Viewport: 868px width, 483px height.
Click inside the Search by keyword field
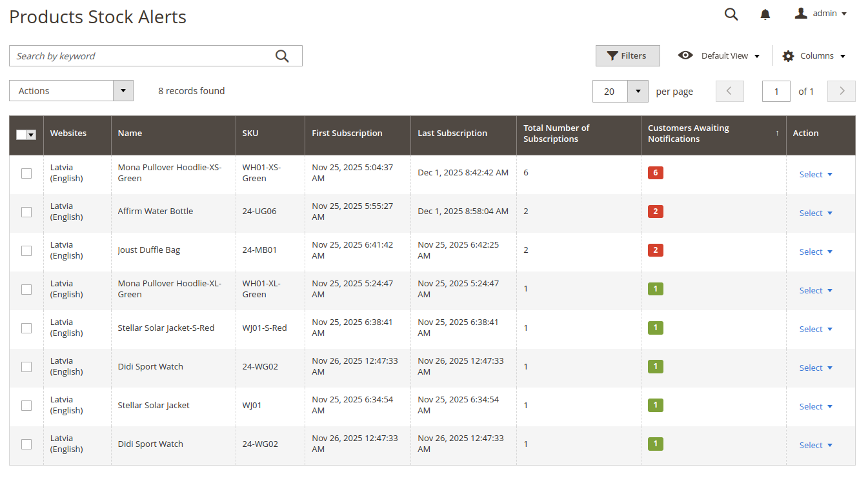[x=129, y=55]
